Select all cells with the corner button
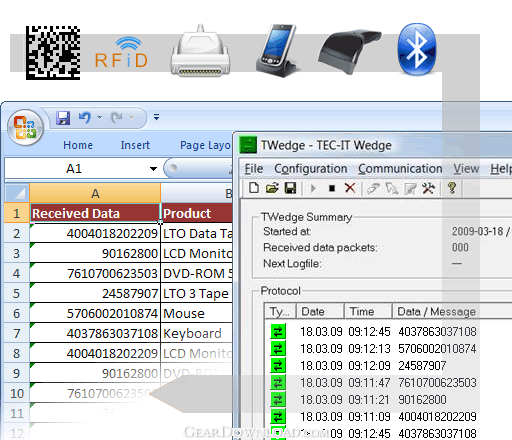512x440 pixels. [17, 193]
